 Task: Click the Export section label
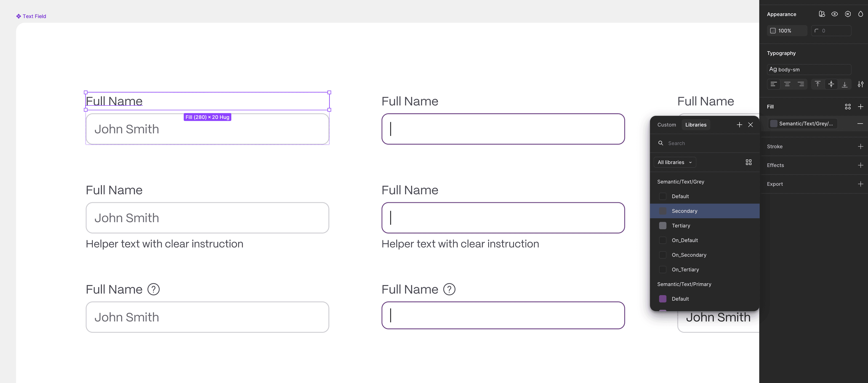pos(775,184)
